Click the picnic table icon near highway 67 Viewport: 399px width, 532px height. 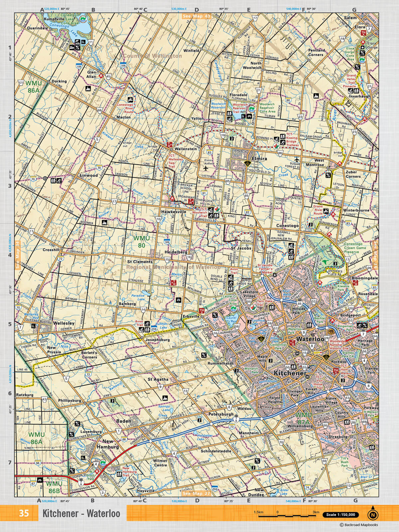click(x=40, y=480)
